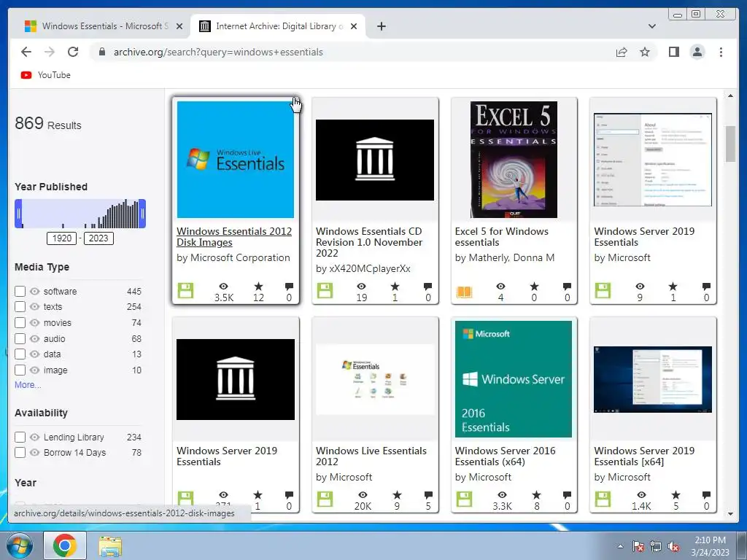The image size is (747, 560).
Task: Click right handle of Year Published slider
Action: [x=142, y=214]
